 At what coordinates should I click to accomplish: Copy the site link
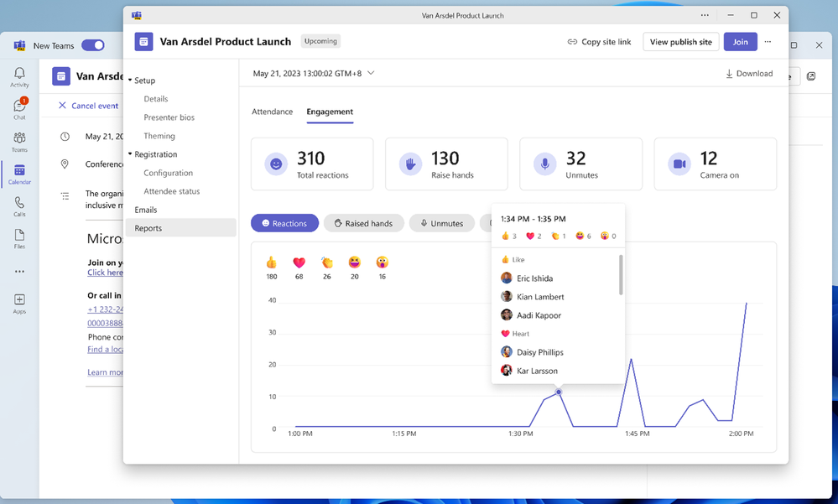point(599,42)
